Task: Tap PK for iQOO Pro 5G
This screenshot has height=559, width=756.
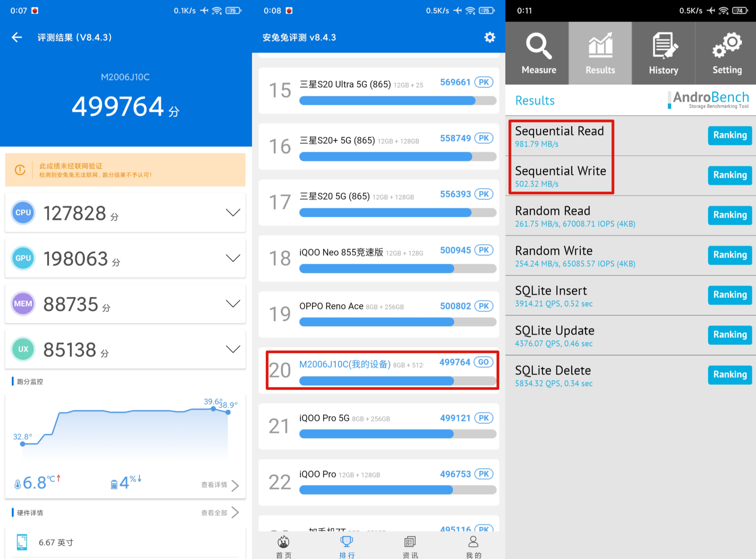Action: 484,418
